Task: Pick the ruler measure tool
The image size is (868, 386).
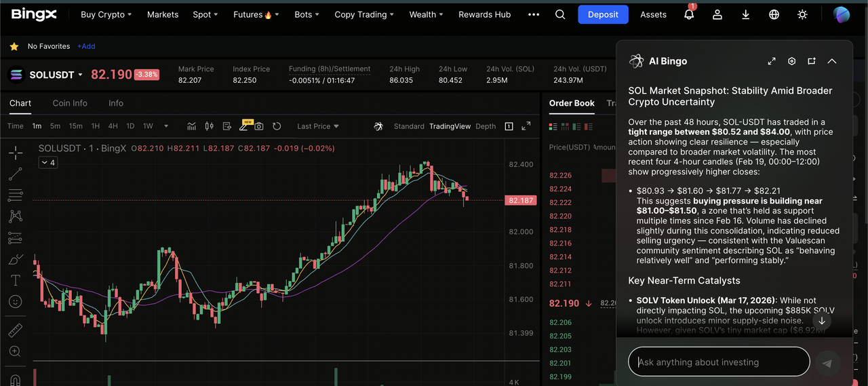Action: click(15, 330)
